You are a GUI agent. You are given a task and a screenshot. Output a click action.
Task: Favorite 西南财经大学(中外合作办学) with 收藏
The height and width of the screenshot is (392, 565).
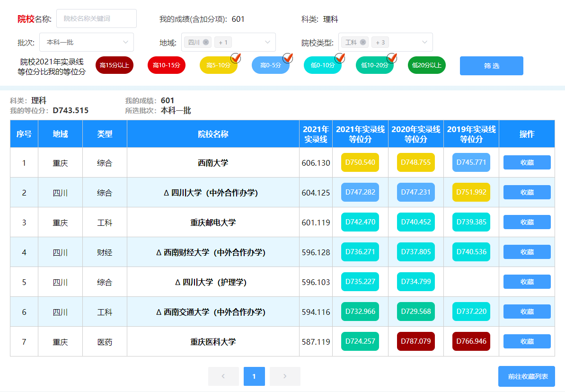pos(527,252)
